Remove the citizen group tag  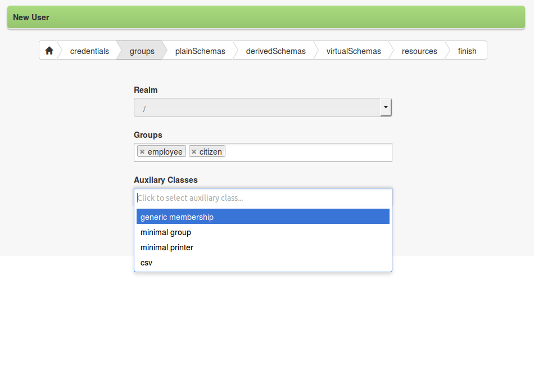pos(194,152)
